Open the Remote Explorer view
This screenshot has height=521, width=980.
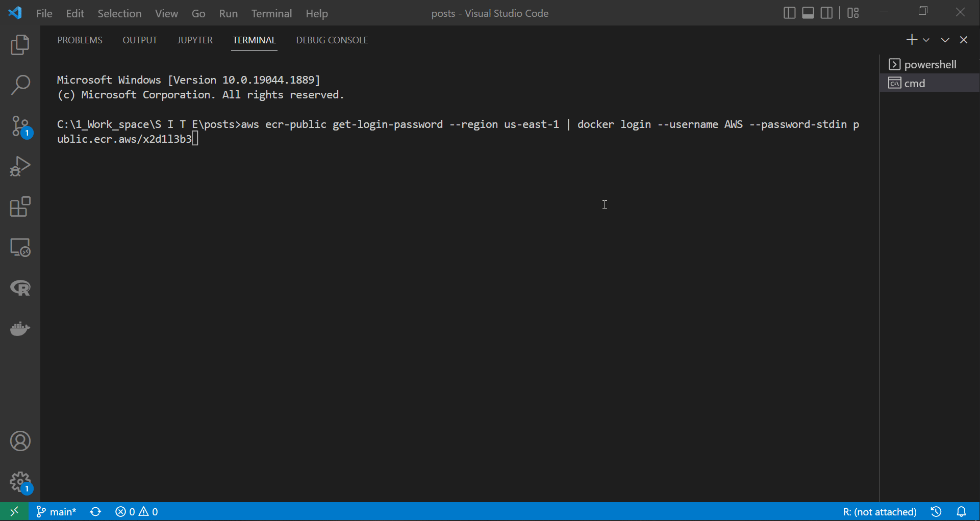click(20, 248)
